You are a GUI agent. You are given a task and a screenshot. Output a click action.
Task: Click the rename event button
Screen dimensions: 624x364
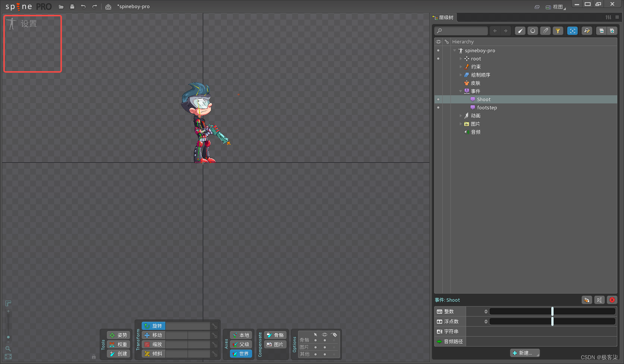[x=600, y=300]
